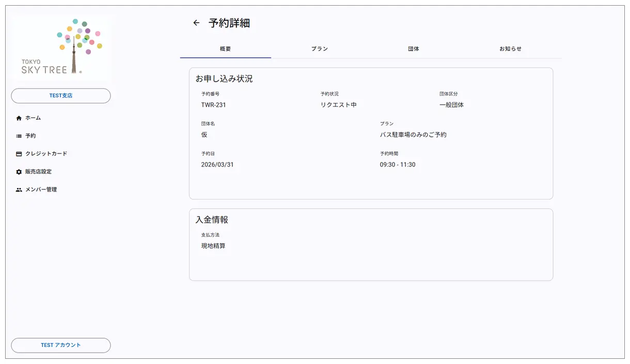The height and width of the screenshot is (364, 630).
Task: Click the credit card icon in the sidebar
Action: click(x=18, y=153)
